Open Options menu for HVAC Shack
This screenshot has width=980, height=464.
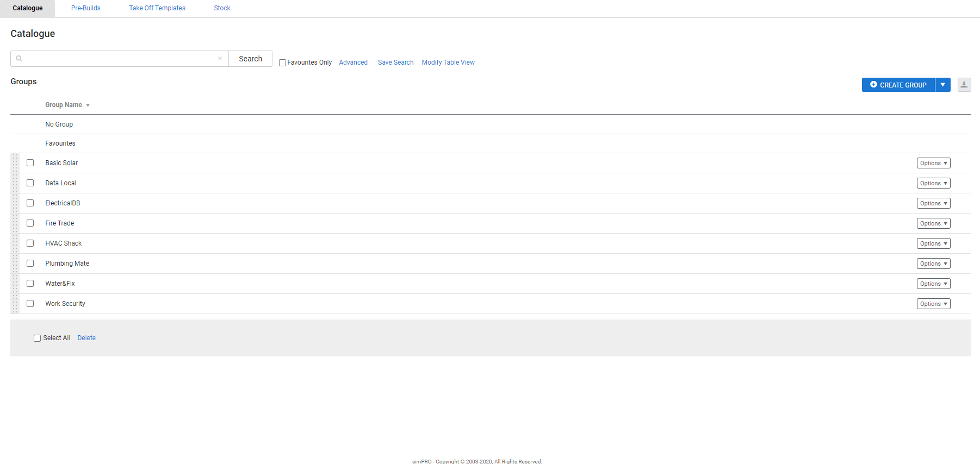pyautogui.click(x=933, y=243)
